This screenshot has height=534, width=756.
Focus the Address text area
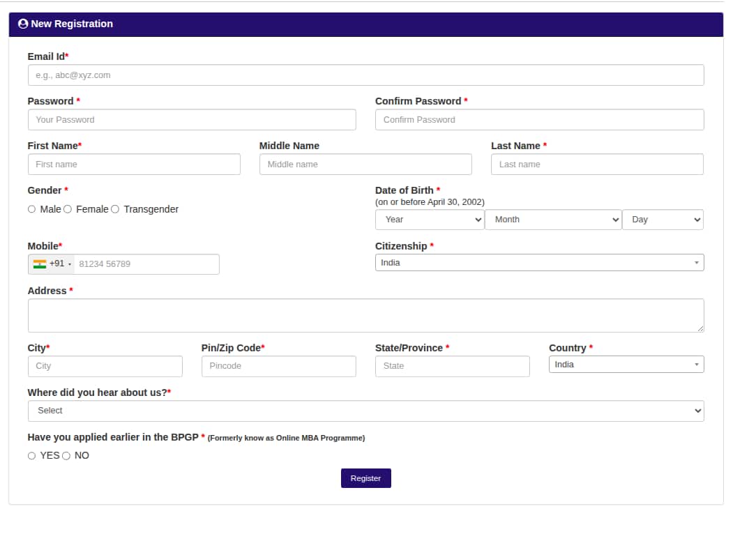pyautogui.click(x=365, y=315)
